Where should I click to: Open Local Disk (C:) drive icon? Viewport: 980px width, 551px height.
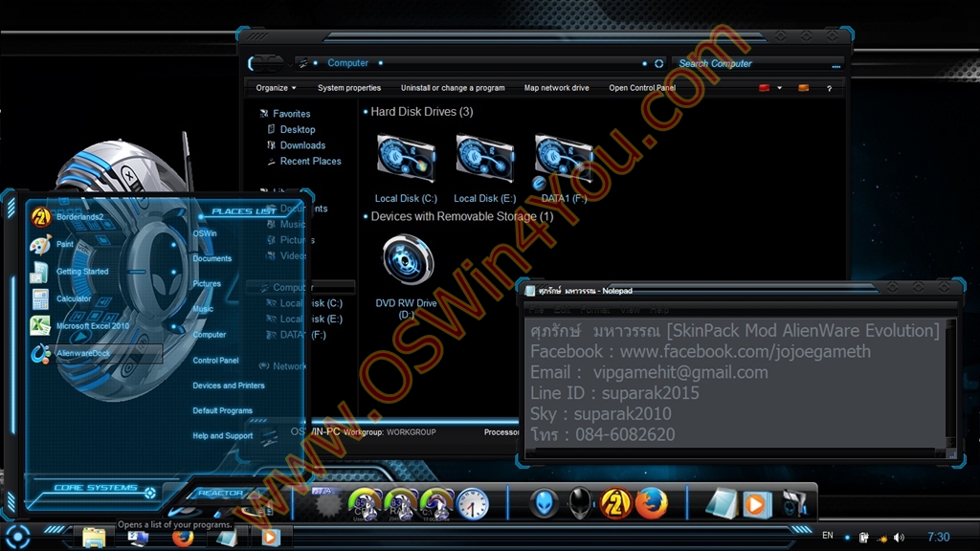click(406, 160)
